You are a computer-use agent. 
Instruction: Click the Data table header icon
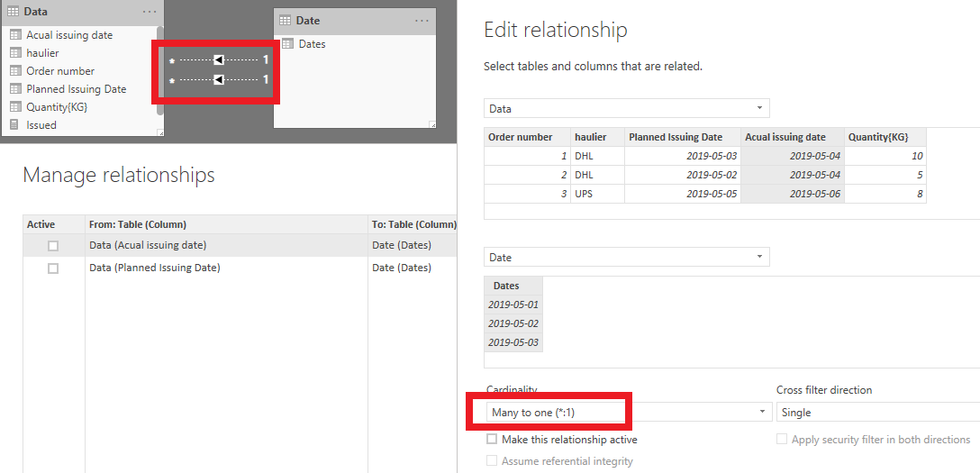(14, 11)
